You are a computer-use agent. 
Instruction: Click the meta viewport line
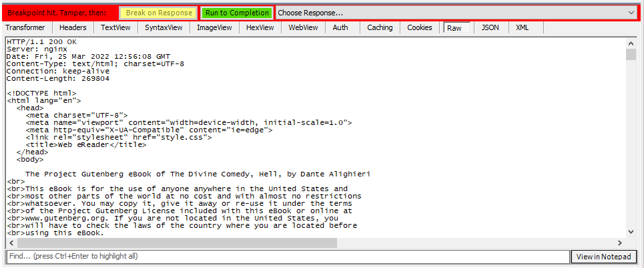click(x=188, y=122)
